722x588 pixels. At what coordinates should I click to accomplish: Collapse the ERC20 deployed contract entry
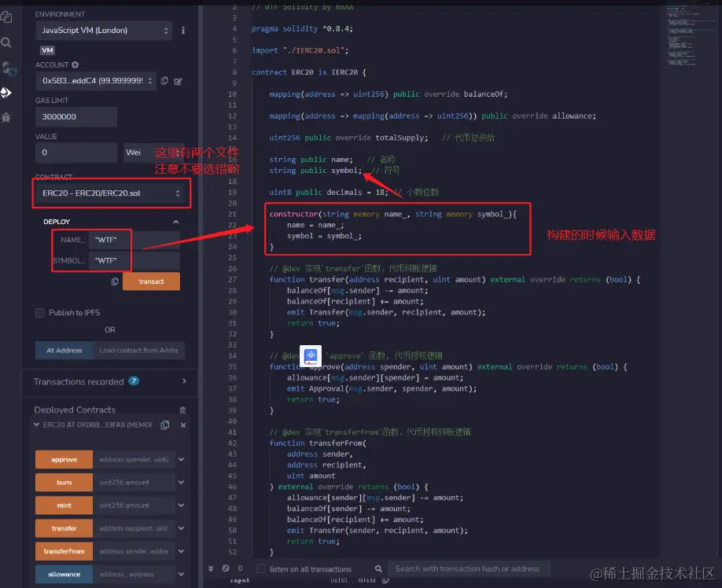click(x=36, y=424)
